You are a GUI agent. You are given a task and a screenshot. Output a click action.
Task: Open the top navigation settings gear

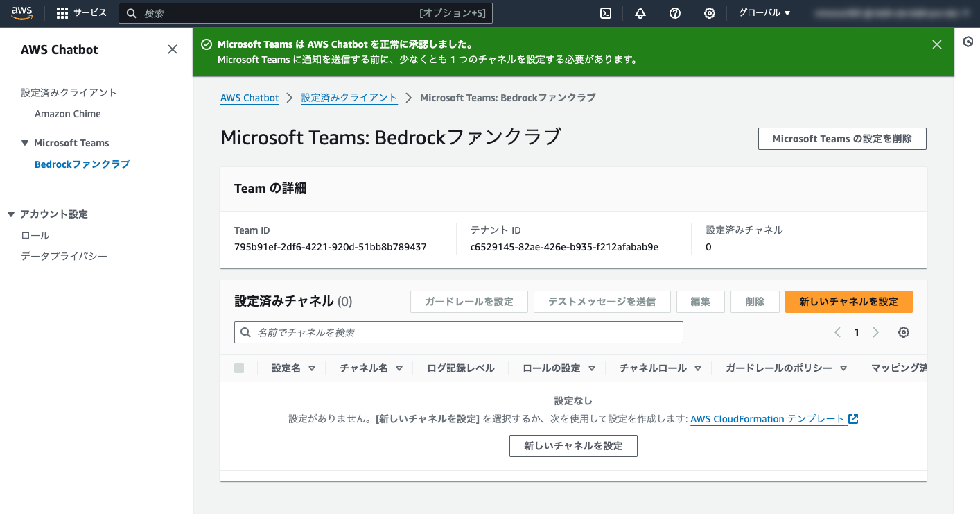point(709,13)
